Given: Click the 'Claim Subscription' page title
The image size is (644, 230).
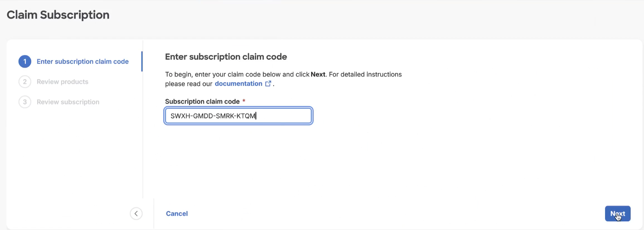Looking at the screenshot, I should [58, 15].
